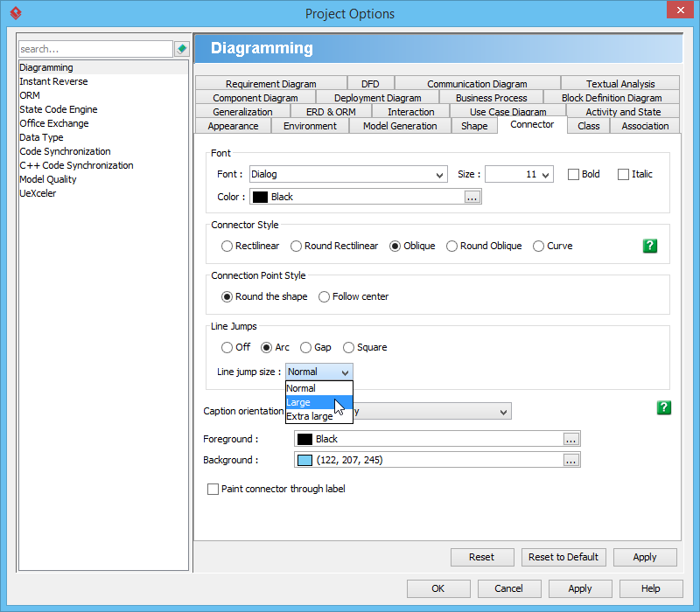Click the black Foreground color swatch
The image size is (700, 612).
[x=304, y=440]
